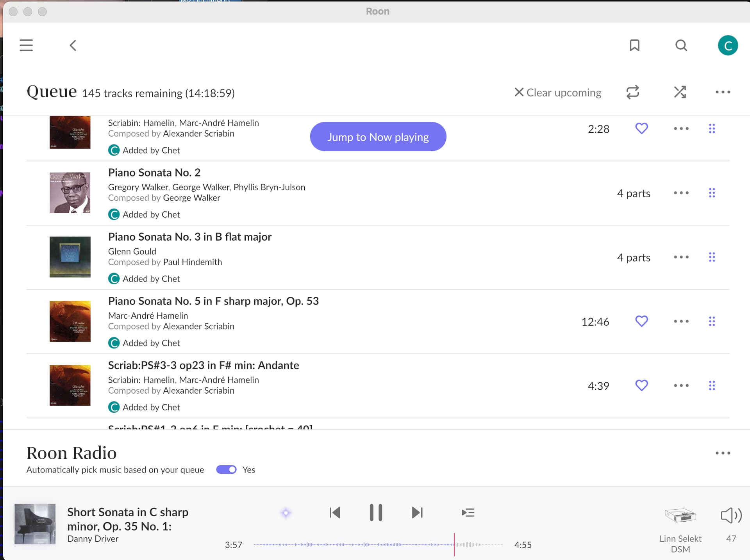Open the queue icon in player bar

468,512
